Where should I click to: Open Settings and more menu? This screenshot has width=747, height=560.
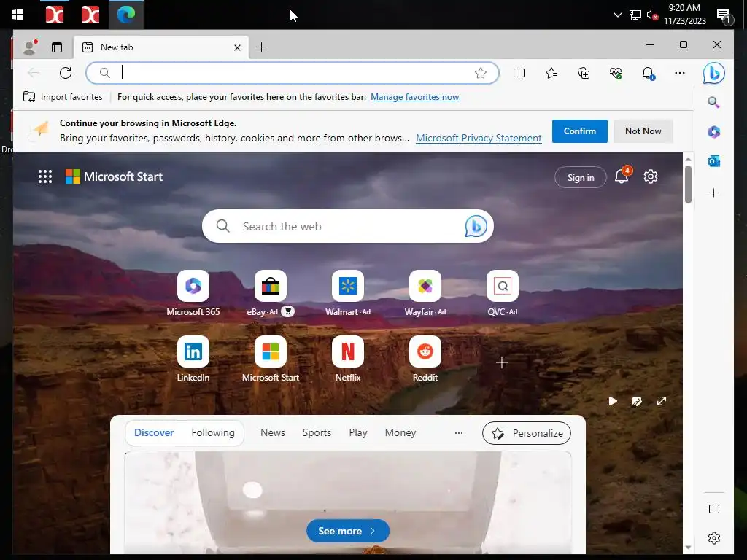tap(680, 73)
